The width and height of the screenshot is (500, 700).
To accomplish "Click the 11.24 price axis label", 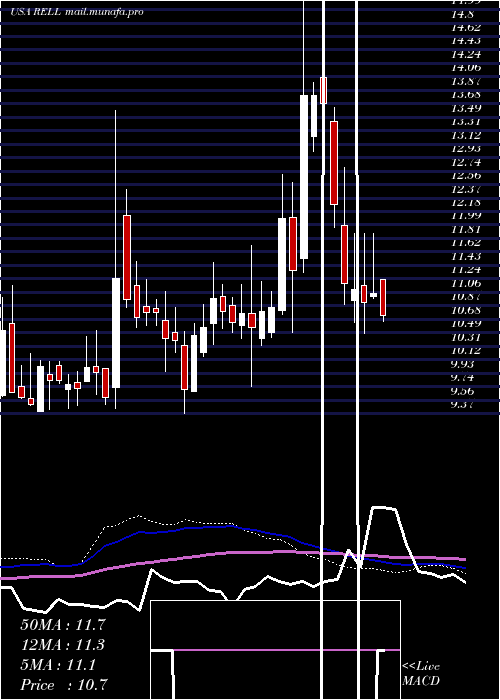I will [x=466, y=270].
